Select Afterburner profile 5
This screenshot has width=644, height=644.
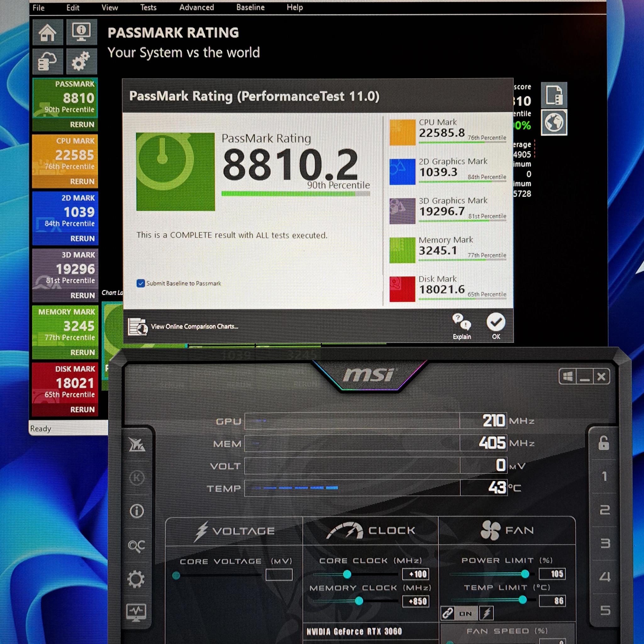point(605,610)
